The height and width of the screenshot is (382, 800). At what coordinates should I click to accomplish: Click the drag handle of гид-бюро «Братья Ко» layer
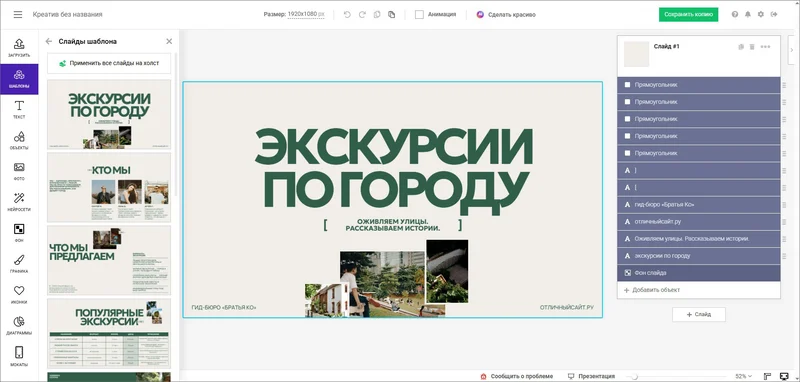784,205
